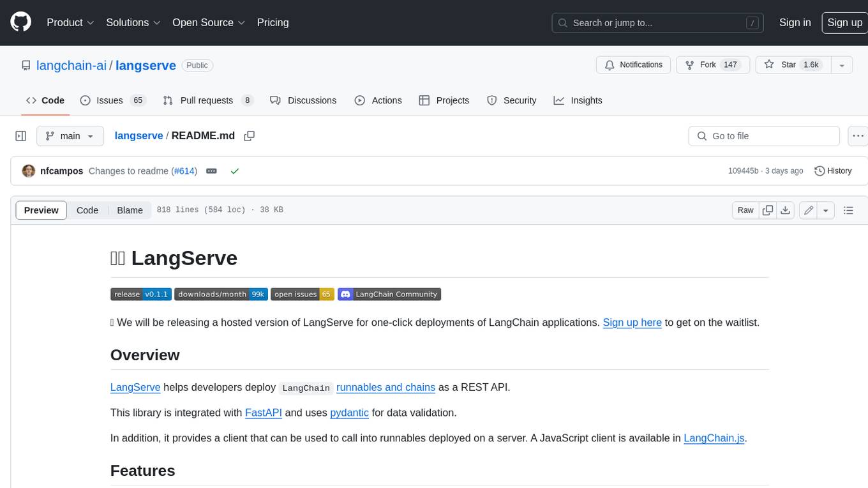This screenshot has width=868, height=488.
Task: Open the langserve repository link in header
Action: (x=146, y=65)
